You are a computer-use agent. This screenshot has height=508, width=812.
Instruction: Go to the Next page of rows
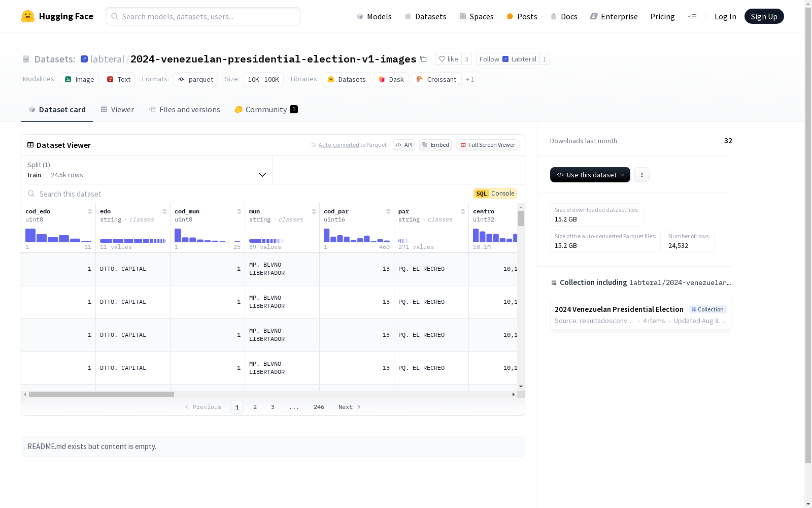[x=350, y=407]
